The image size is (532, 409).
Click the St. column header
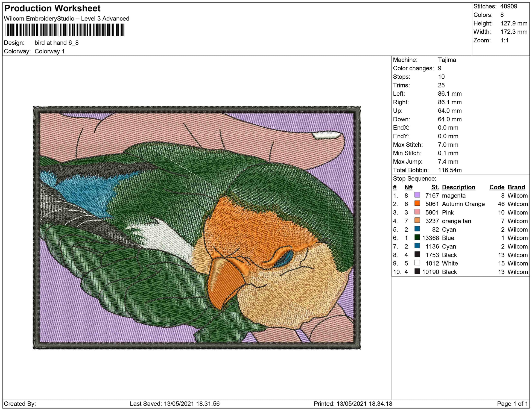tap(435, 187)
